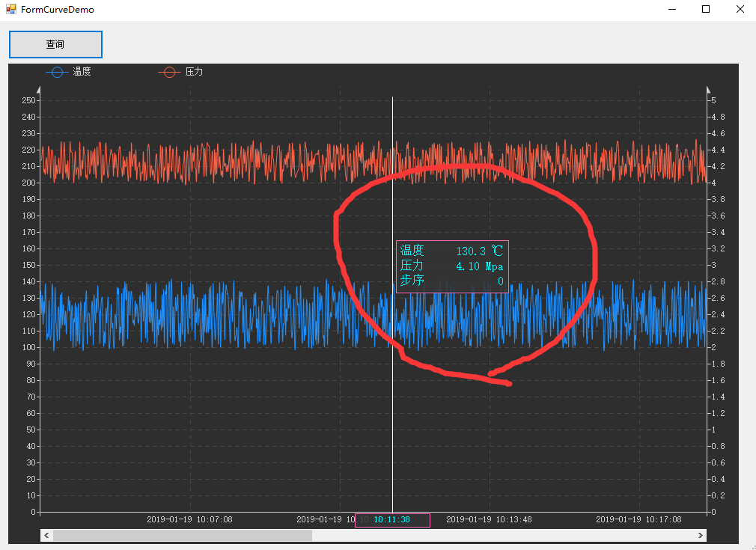Maximize the FormCurveDemo window

tap(706, 9)
